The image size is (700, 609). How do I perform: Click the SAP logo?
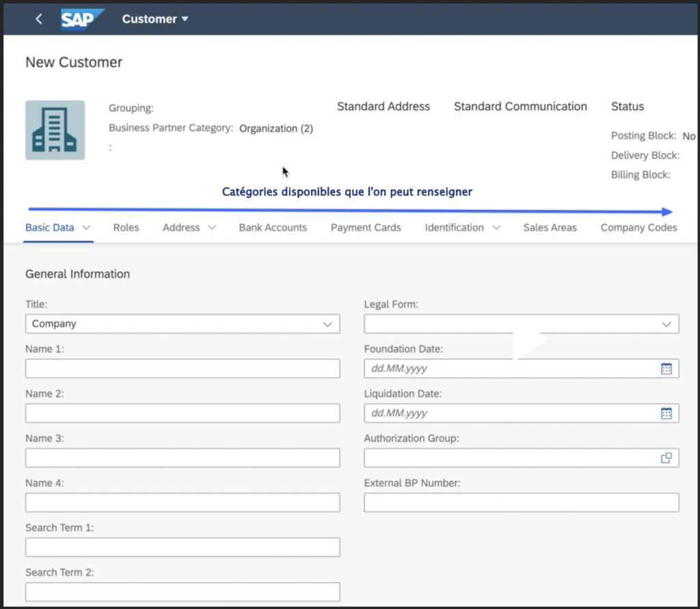(x=82, y=19)
